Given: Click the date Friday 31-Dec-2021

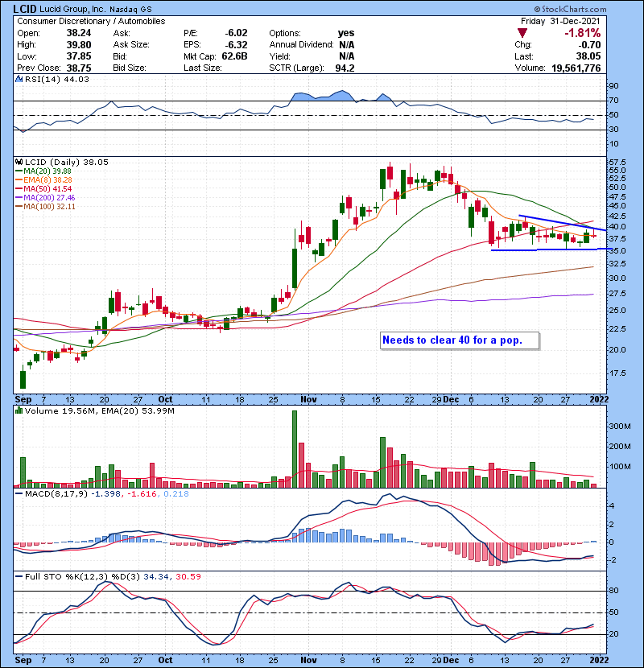Looking at the screenshot, I should pyautogui.click(x=560, y=21).
